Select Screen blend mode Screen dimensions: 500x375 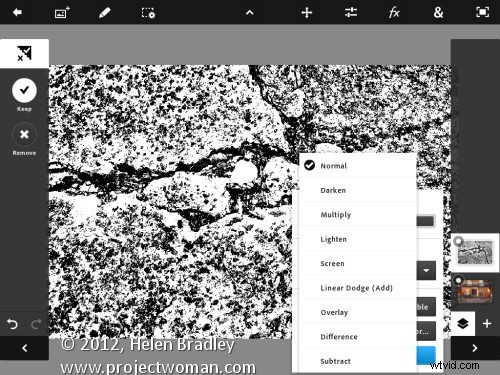pos(358,263)
